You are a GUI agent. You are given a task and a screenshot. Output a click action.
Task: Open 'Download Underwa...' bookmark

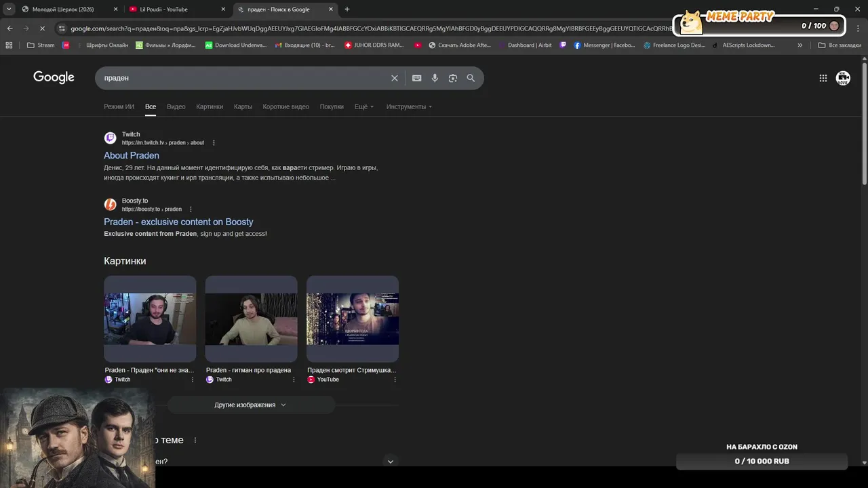point(235,45)
